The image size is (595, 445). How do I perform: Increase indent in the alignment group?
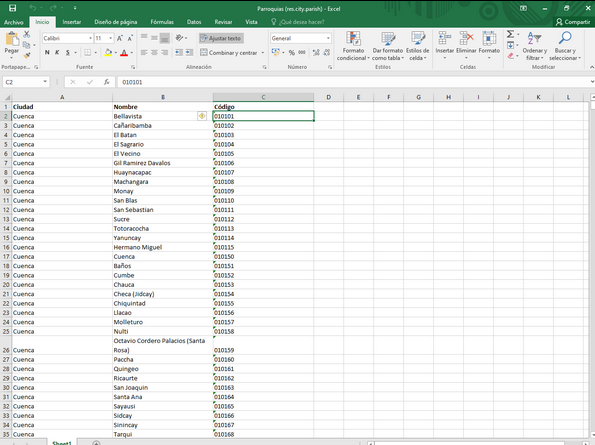(x=189, y=52)
